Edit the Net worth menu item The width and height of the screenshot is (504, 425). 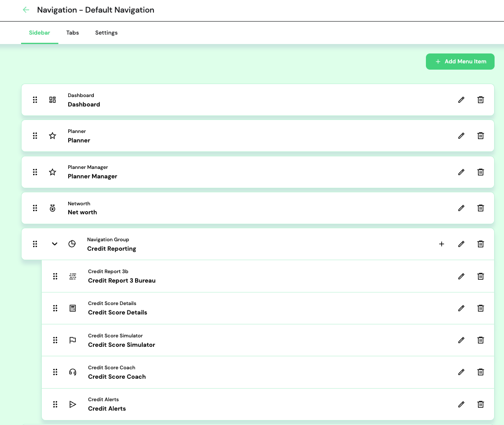click(x=461, y=208)
